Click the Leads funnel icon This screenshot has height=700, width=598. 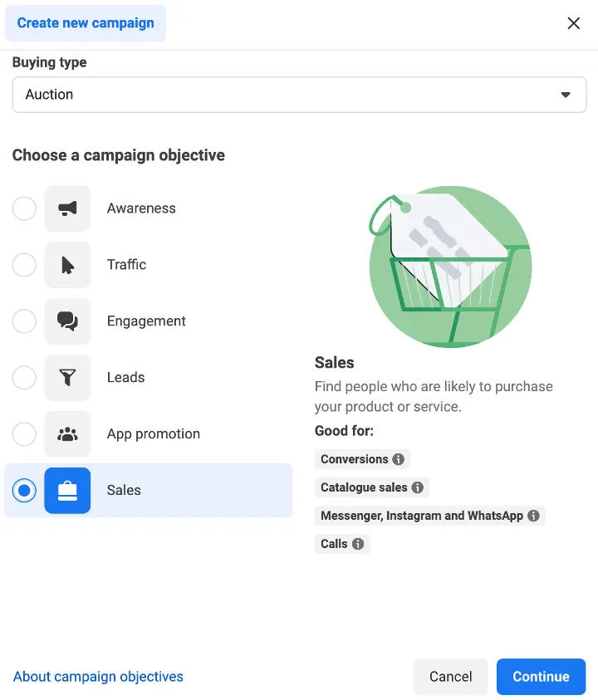[x=67, y=377]
